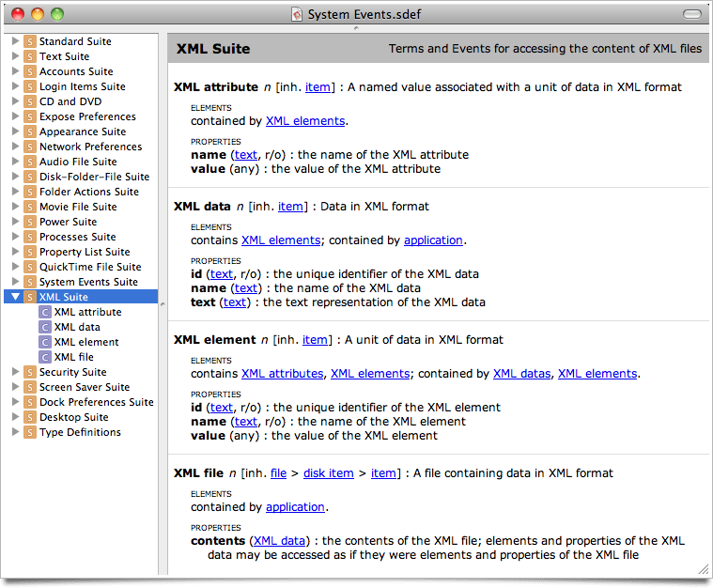Open disk item link in XML file heading
The width and height of the screenshot is (713, 588).
(328, 473)
